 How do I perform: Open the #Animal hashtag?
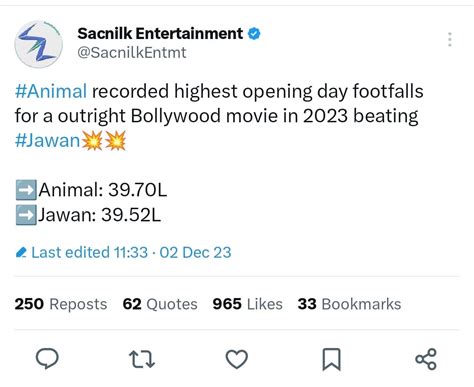[51, 91]
